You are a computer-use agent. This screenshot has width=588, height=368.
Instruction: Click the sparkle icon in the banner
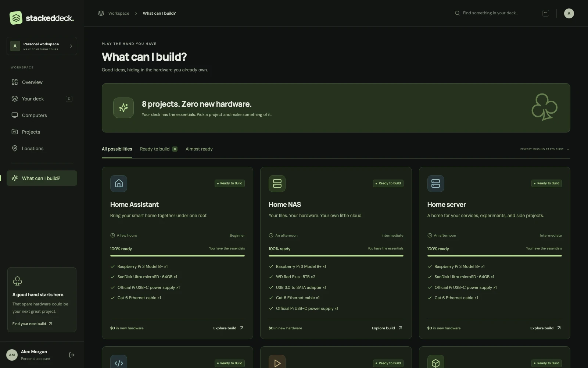[123, 108]
